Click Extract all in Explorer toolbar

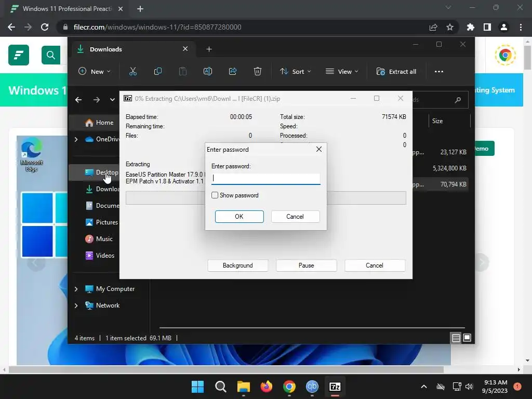click(396, 72)
